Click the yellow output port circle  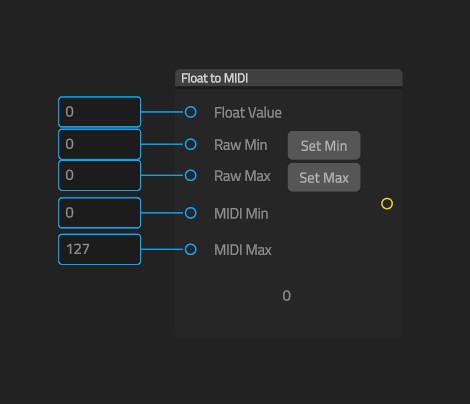[387, 204]
